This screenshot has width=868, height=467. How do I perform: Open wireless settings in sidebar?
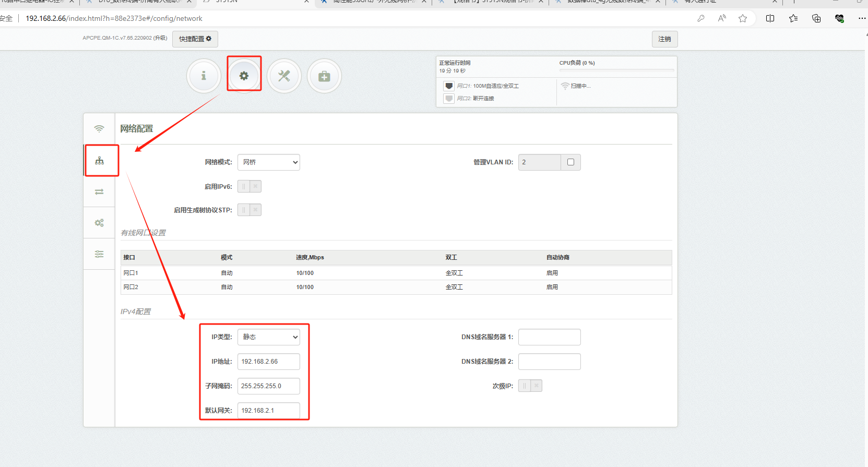[99, 129]
